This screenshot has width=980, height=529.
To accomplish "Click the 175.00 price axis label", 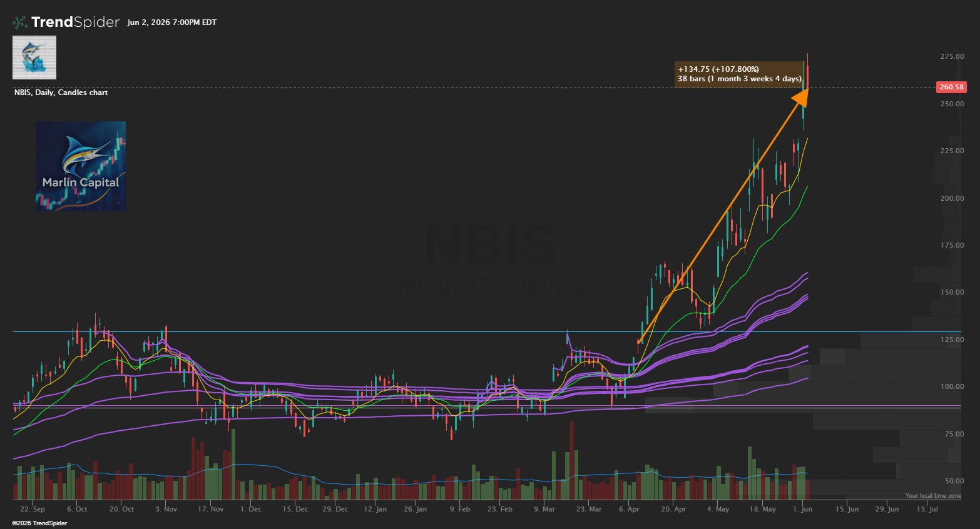I will [x=952, y=245].
